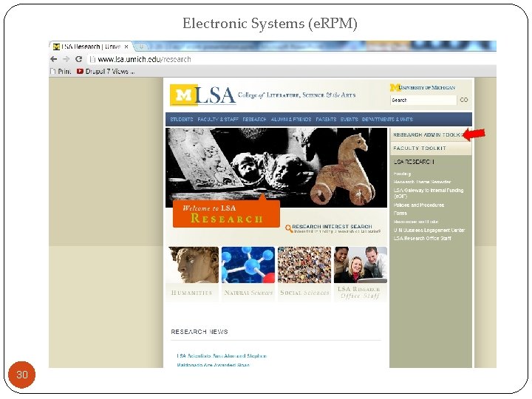Click the browser back arrow
This screenshot has height=399, width=532.
pyautogui.click(x=54, y=59)
